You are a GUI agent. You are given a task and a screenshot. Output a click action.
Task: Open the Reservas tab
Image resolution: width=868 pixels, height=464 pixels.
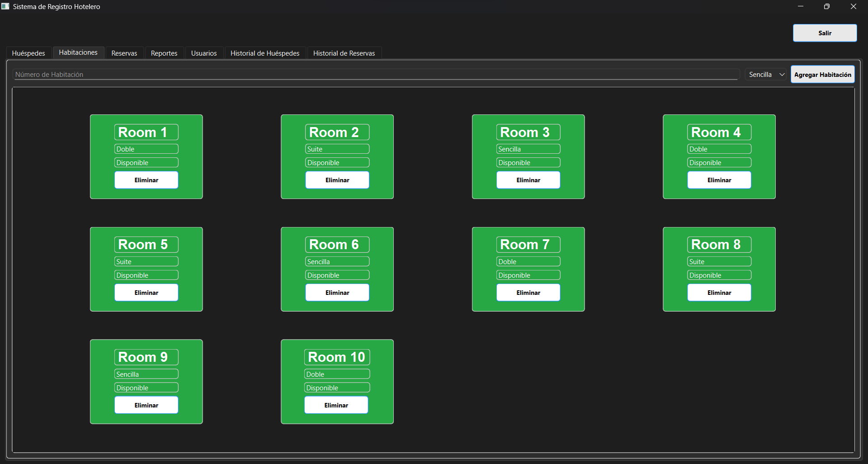124,53
